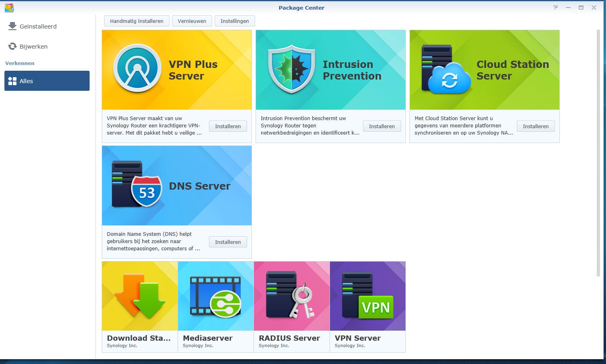Screen dimensions: 606x364
Task: Click Synology Inc. under RADIUS Server
Action: point(274,346)
